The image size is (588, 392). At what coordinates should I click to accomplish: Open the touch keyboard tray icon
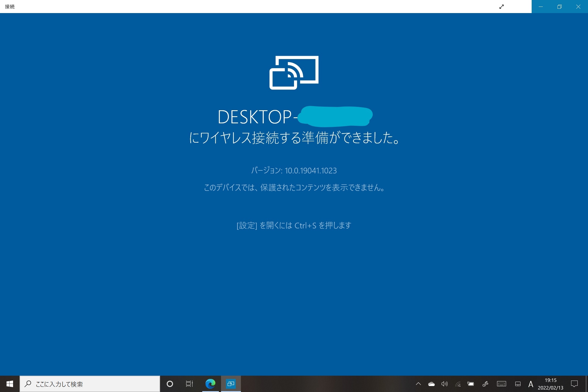coord(501,384)
